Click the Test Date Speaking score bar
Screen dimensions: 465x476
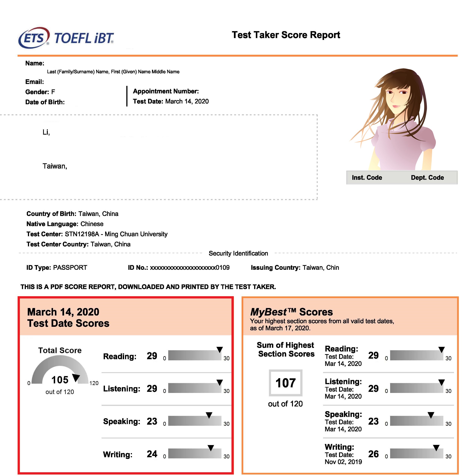coord(195,421)
